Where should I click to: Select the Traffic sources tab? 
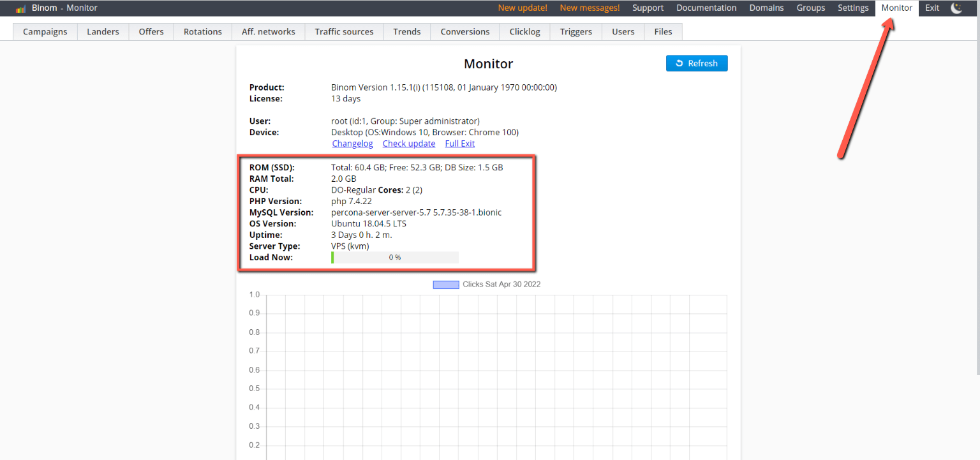click(x=345, y=31)
